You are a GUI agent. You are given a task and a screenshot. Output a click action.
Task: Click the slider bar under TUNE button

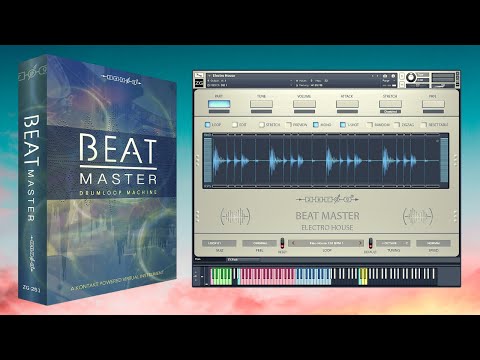262,111
